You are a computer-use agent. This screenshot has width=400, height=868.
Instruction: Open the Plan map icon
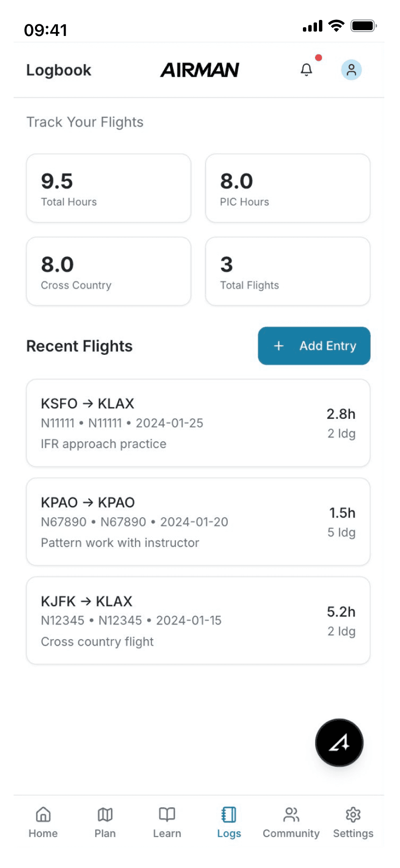105,815
